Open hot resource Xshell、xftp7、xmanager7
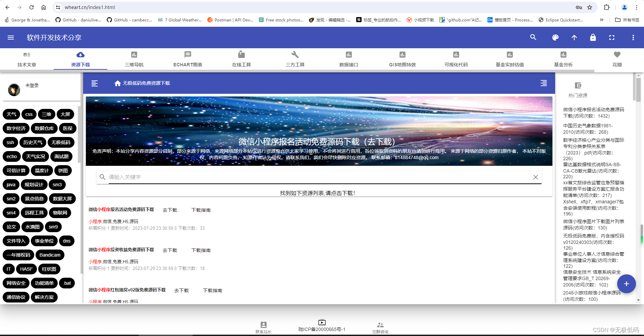The image size is (644, 336). click(x=593, y=208)
